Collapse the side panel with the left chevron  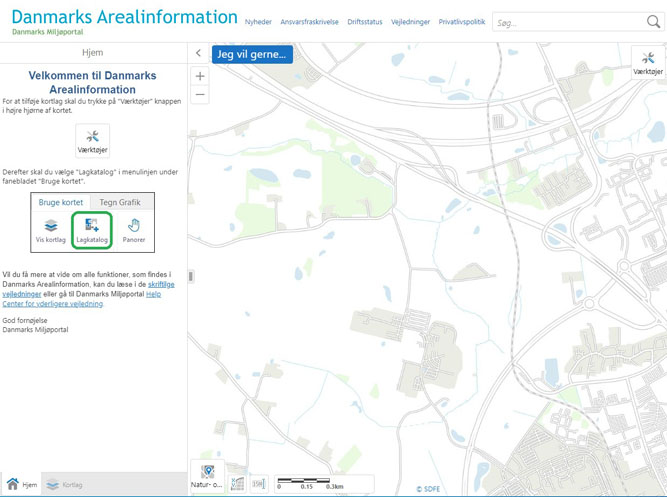point(199,54)
